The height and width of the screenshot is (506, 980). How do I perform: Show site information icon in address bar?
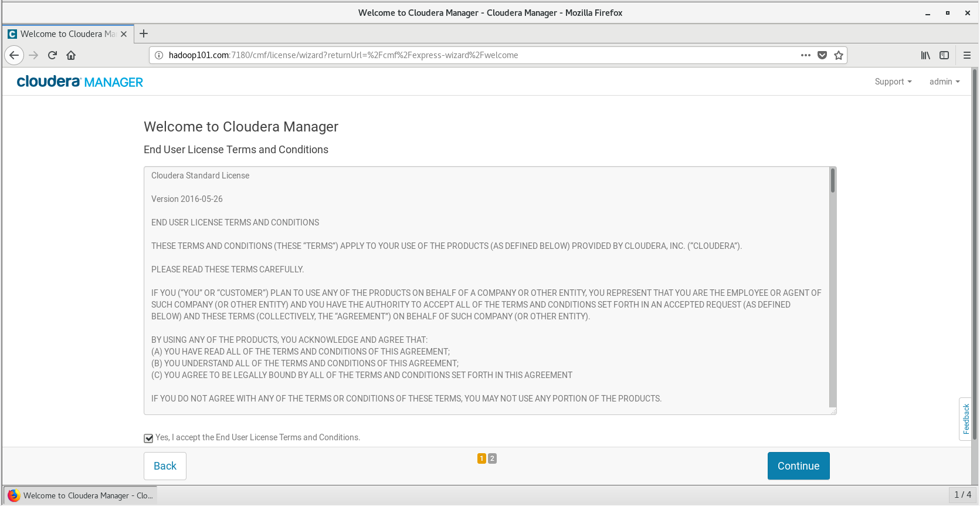click(158, 55)
